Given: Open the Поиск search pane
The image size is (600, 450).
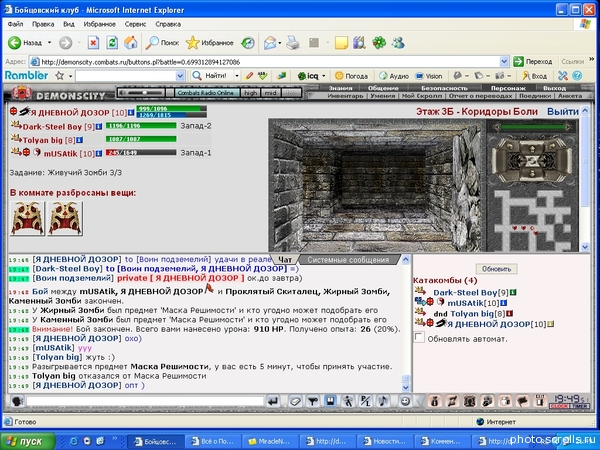Looking at the screenshot, I should (x=162, y=43).
